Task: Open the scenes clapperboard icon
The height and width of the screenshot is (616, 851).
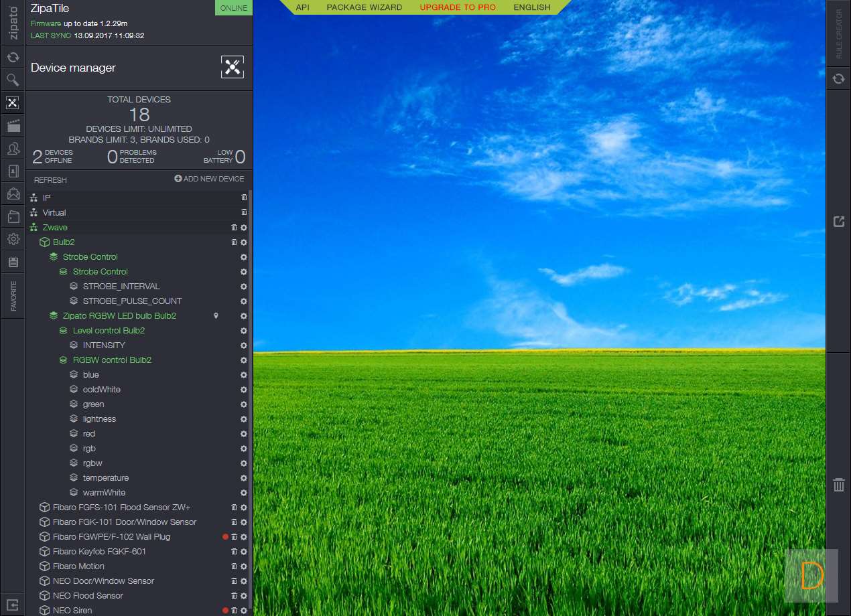Action: [x=13, y=126]
